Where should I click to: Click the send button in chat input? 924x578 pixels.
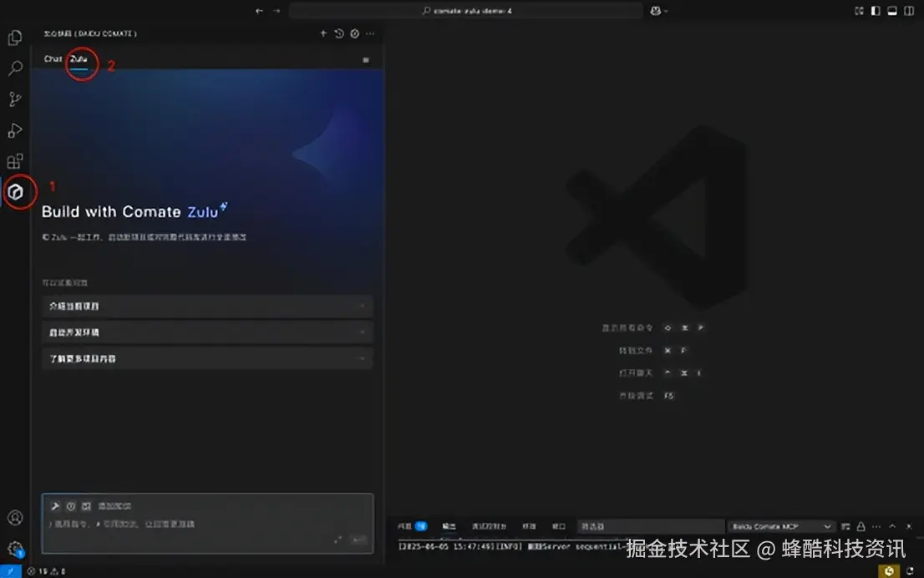(358, 540)
